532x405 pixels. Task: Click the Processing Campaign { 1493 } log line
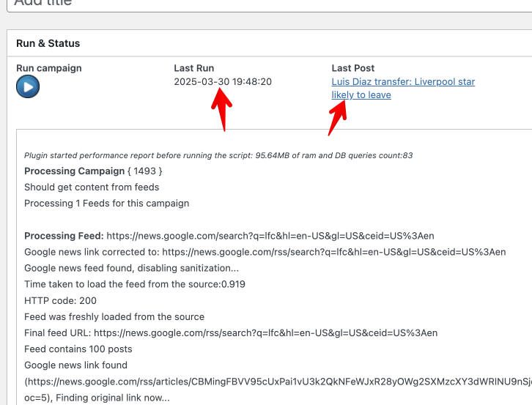(93, 171)
